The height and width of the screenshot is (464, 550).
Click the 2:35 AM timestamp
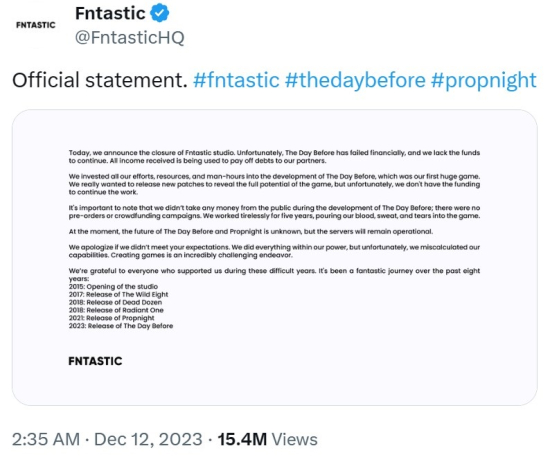[x=46, y=439]
